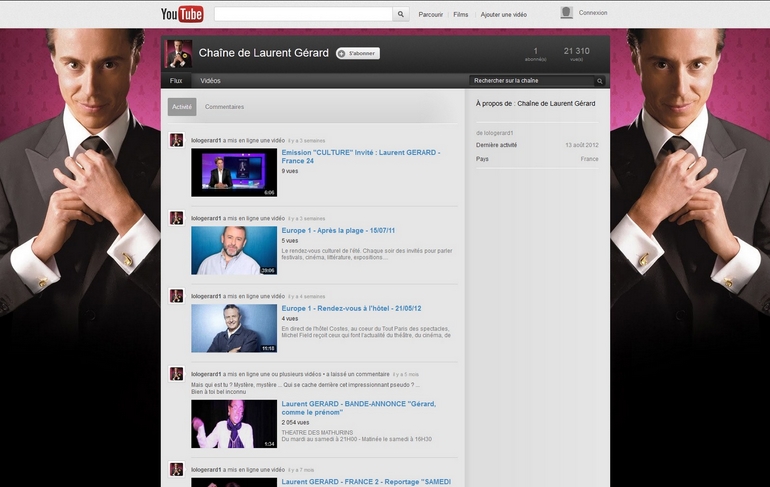Screen dimensions: 770x487
Task: Click the 'France' country value
Action: 589,159
